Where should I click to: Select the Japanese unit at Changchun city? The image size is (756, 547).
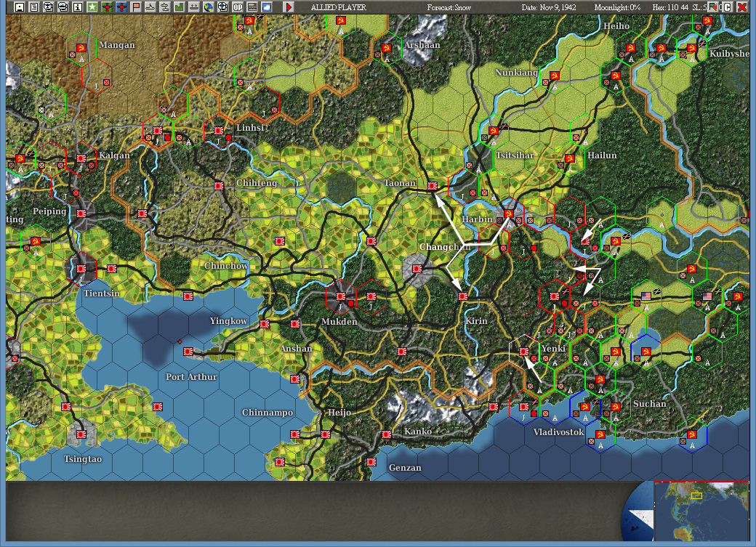pyautogui.click(x=417, y=269)
